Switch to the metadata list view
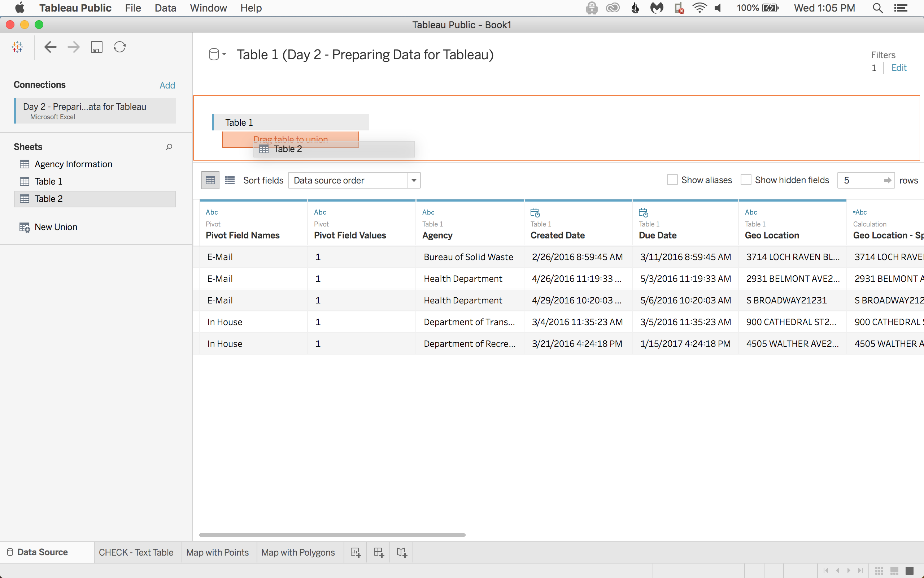The height and width of the screenshot is (578, 924). [230, 180]
